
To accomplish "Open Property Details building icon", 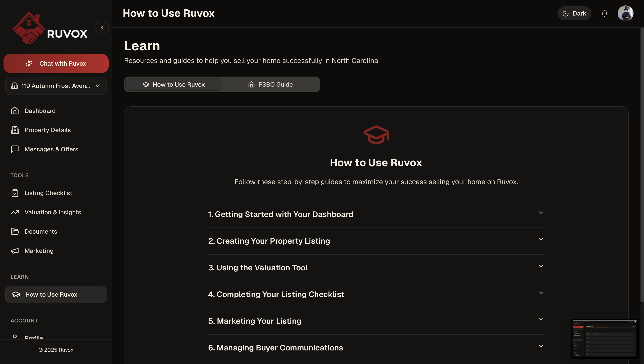I will coord(15,130).
